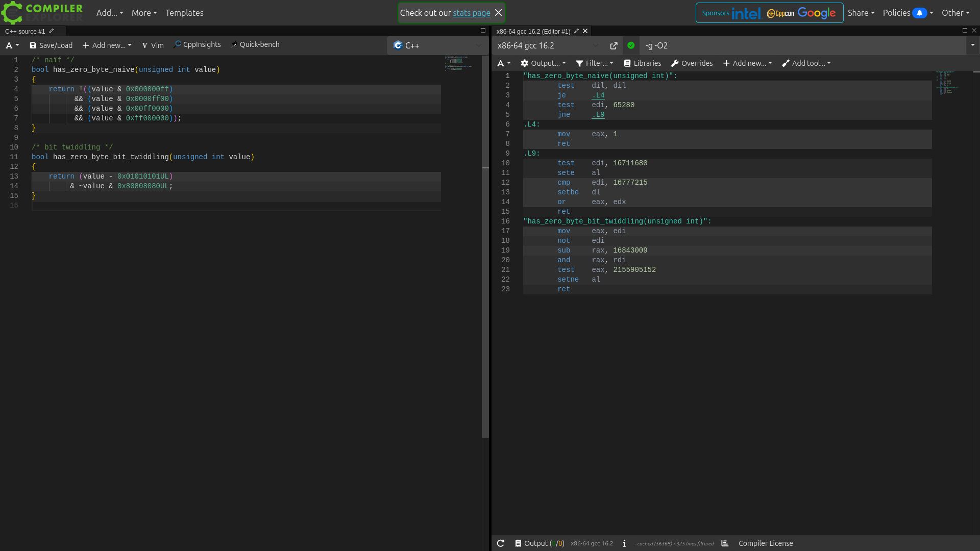Open Add tool... menu

point(806,63)
